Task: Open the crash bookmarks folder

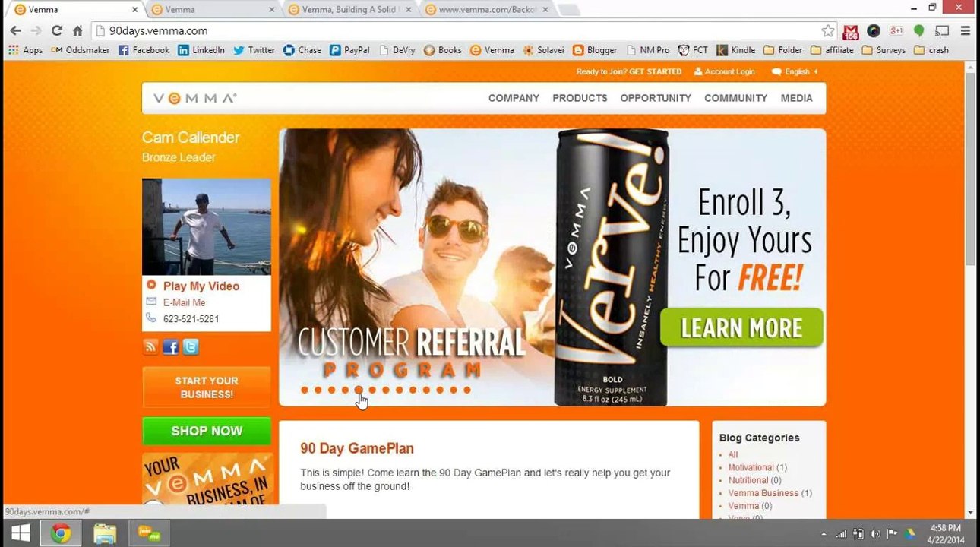Action: (931, 50)
